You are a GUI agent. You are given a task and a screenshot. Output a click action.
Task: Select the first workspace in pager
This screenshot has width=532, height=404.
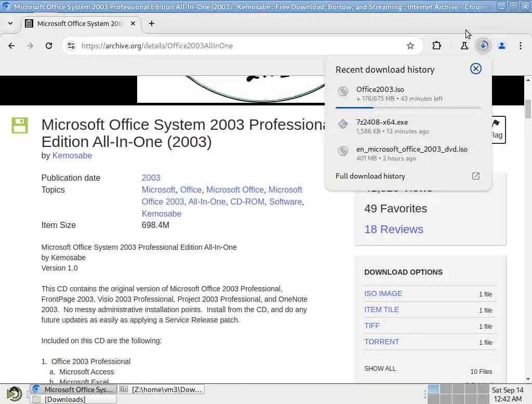coord(433,389)
